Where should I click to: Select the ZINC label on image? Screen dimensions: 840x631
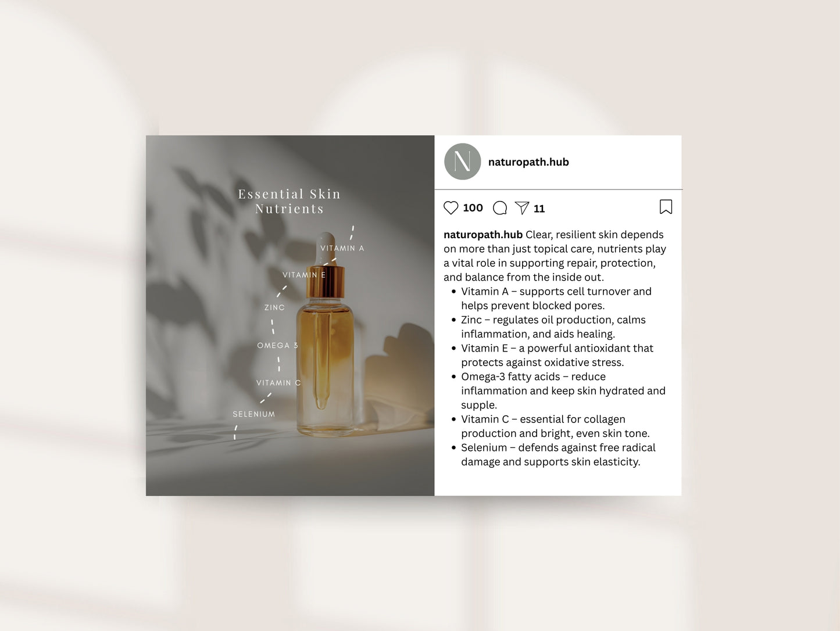click(x=274, y=307)
